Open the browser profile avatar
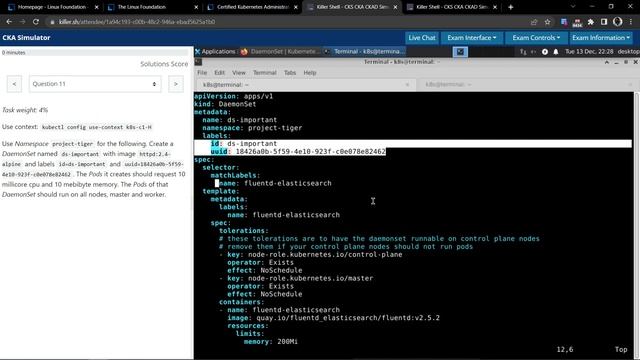The width and height of the screenshot is (640, 360). click(x=618, y=22)
